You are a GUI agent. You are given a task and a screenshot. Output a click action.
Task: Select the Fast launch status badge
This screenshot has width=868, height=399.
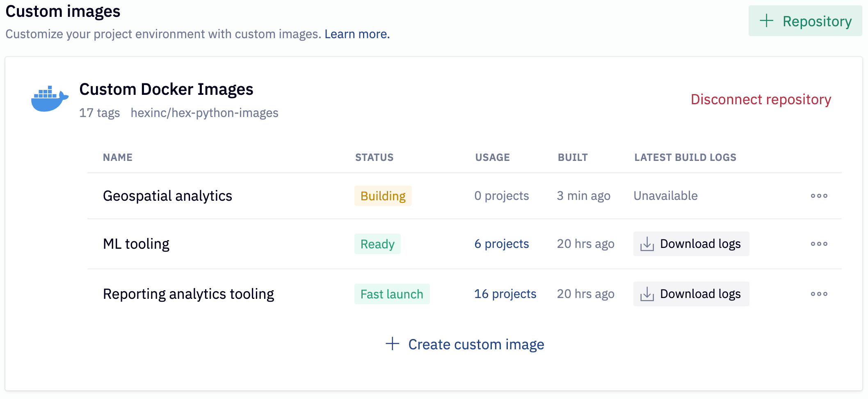[392, 294]
